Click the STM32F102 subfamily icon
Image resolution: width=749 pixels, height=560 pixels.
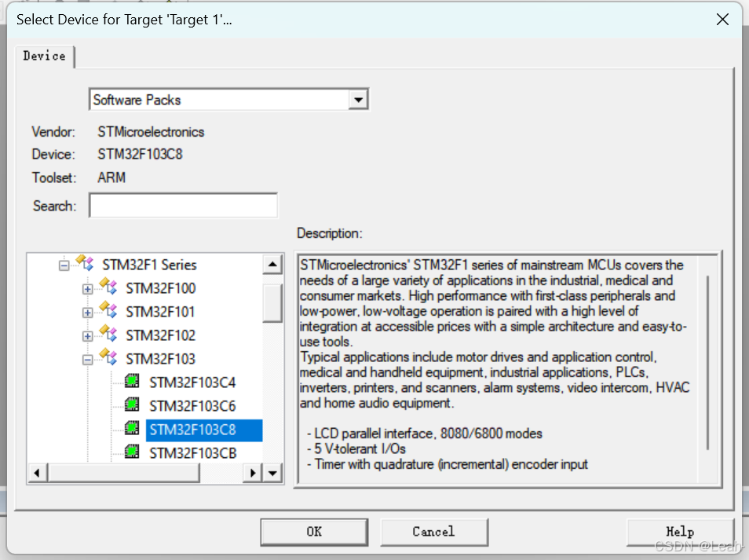[108, 334]
